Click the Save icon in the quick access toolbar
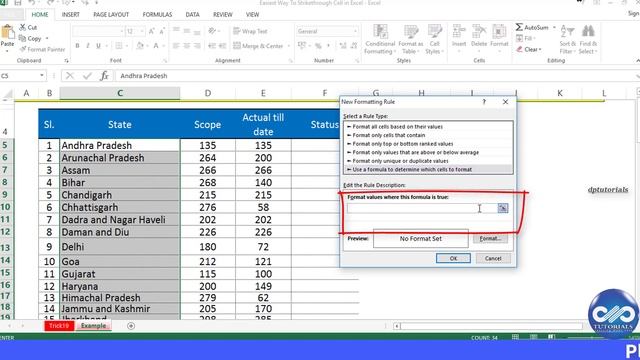 coord(18,3)
